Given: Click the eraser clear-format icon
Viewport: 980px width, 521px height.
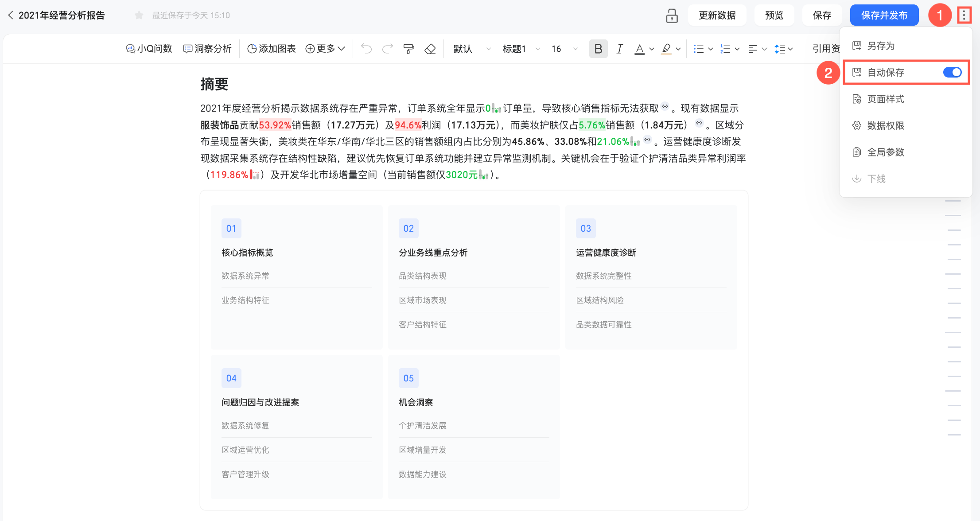Looking at the screenshot, I should tap(430, 49).
